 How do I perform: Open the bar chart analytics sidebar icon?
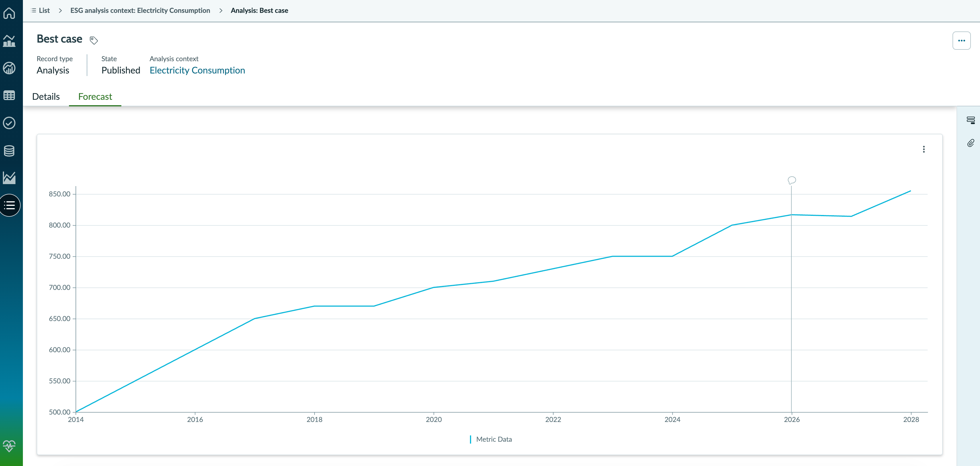pos(9,41)
